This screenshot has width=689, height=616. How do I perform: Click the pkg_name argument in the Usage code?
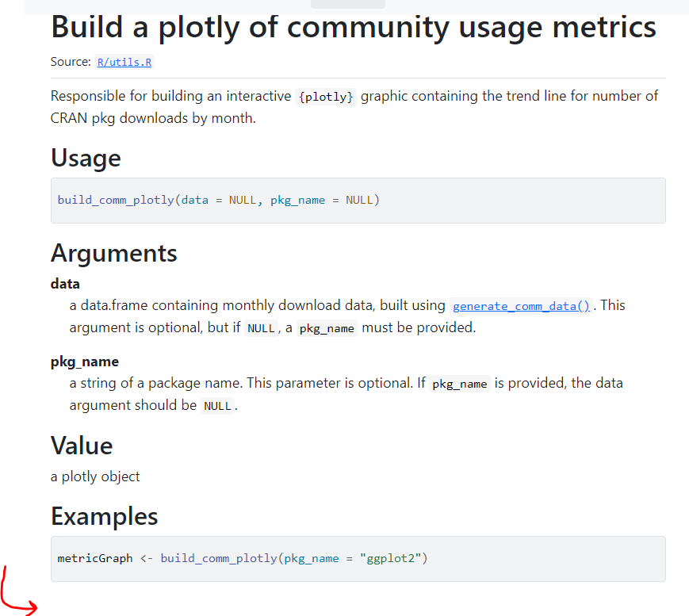pyautogui.click(x=297, y=200)
